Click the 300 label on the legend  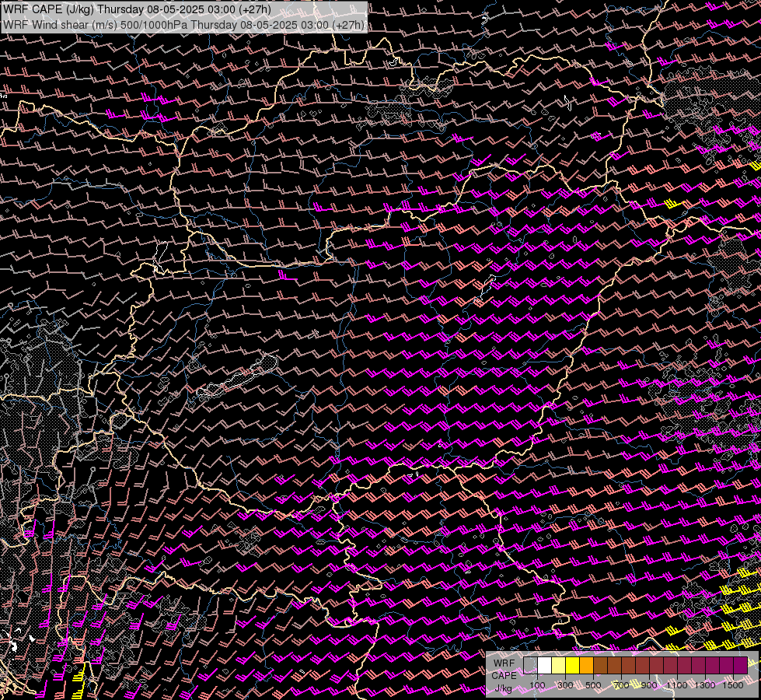point(565,685)
